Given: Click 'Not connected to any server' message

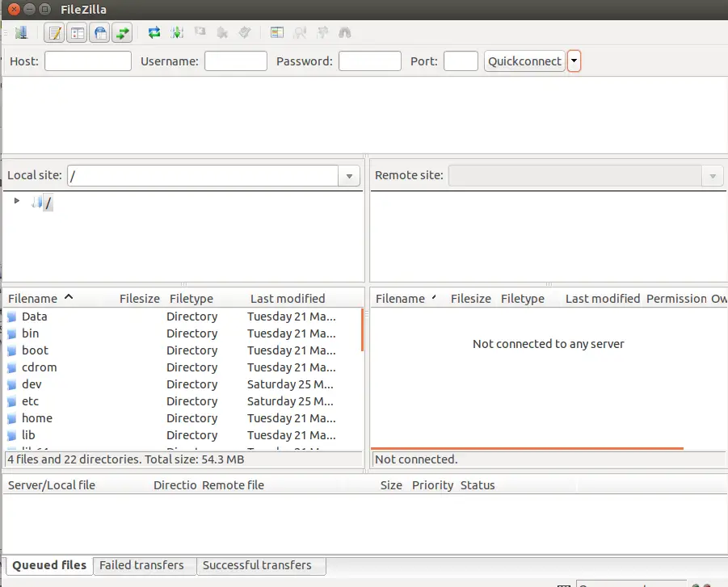Looking at the screenshot, I should 549,344.
